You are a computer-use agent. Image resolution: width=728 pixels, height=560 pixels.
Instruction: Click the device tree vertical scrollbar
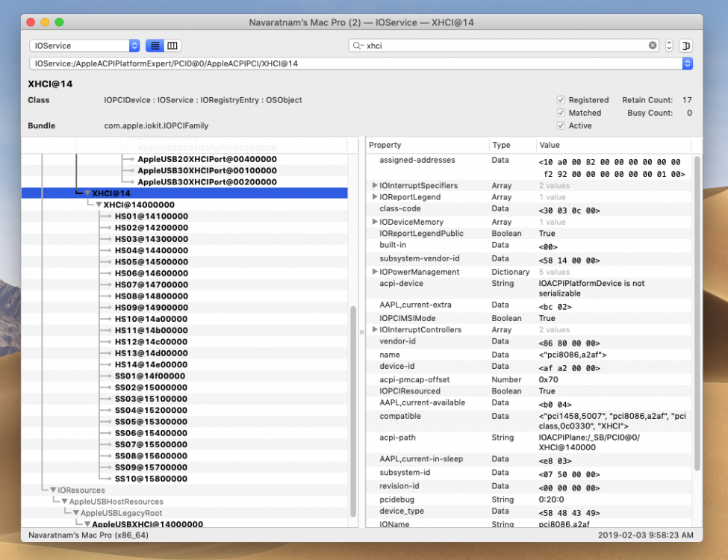(x=353, y=411)
